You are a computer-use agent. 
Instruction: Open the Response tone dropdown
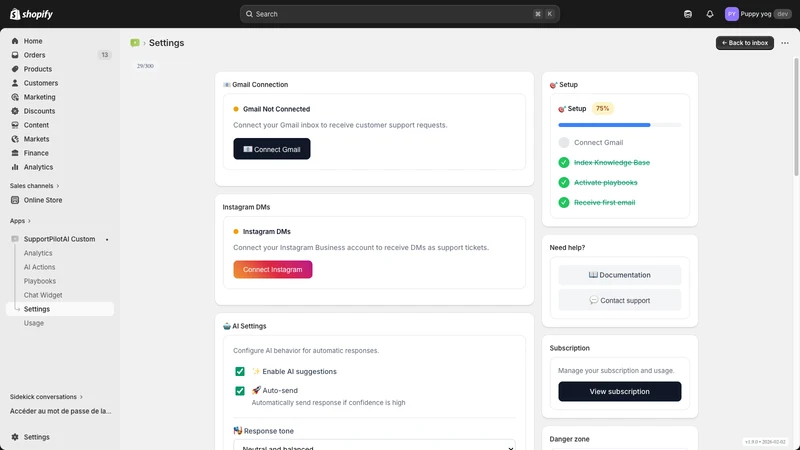[374, 445]
